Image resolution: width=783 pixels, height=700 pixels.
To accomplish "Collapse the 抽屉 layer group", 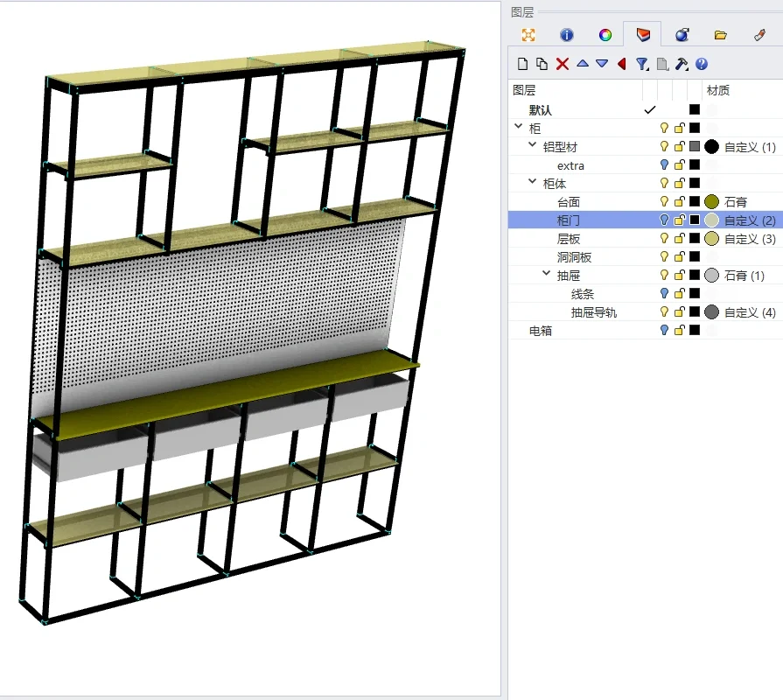I will tap(546, 274).
